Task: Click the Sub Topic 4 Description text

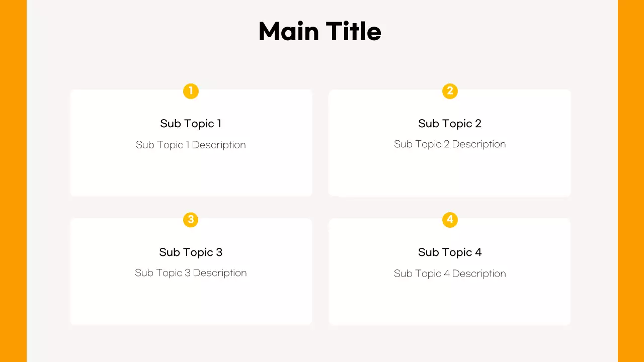Action: click(x=450, y=274)
